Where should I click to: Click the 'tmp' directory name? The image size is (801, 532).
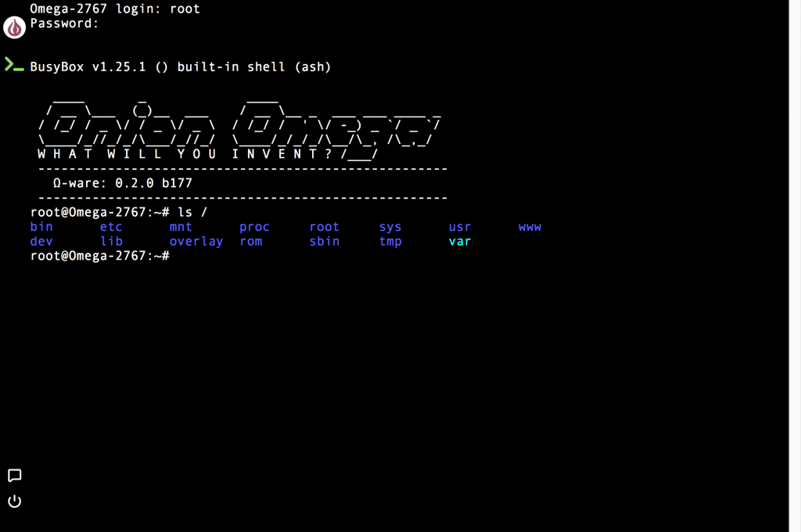390,242
